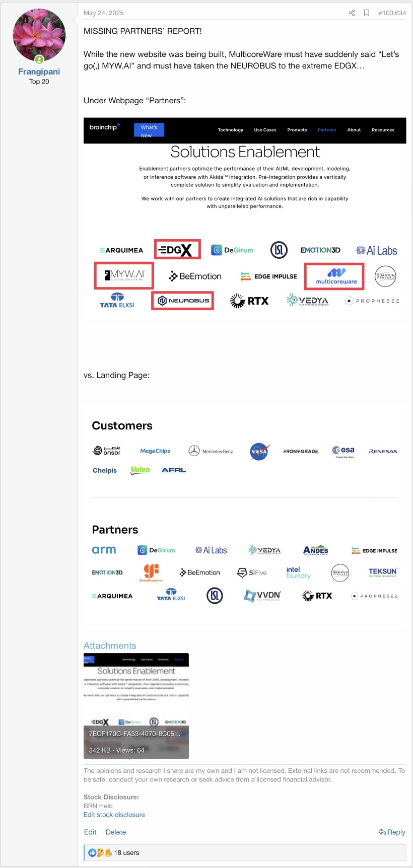The height and width of the screenshot is (868, 413).
Task: Click the intel foundry logo under Partners
Action: (299, 572)
